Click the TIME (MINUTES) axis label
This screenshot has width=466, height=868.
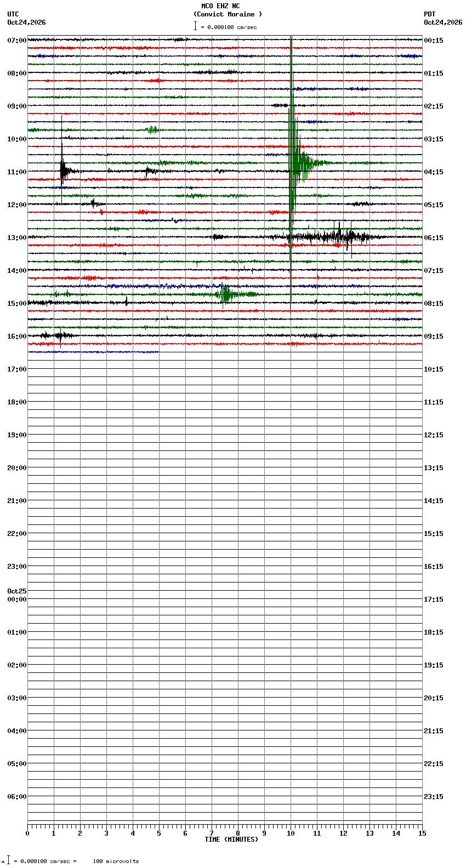tap(231, 840)
